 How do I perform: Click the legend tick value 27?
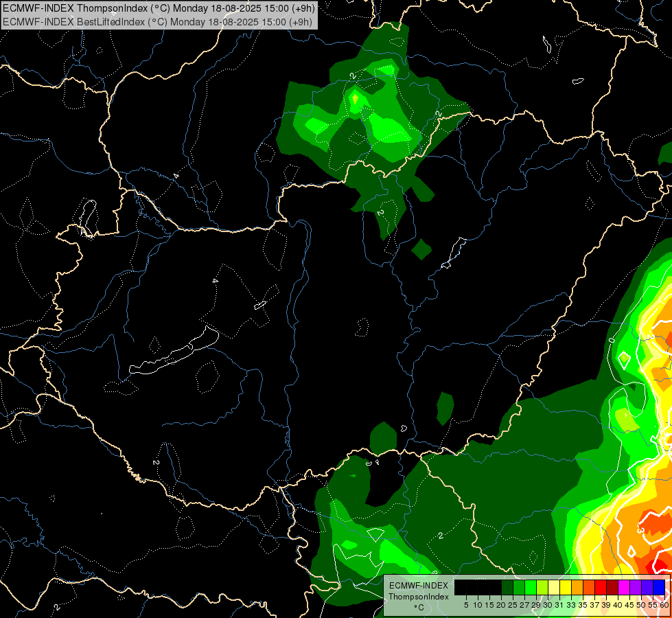click(524, 605)
